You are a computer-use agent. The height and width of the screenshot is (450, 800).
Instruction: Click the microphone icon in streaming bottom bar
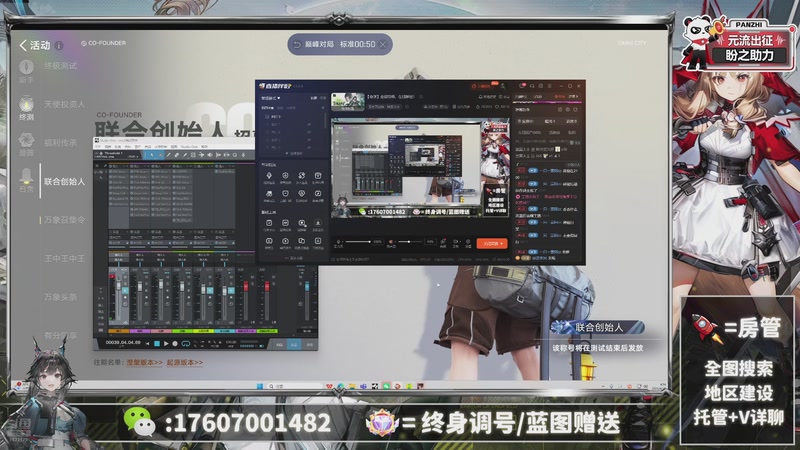pos(338,243)
